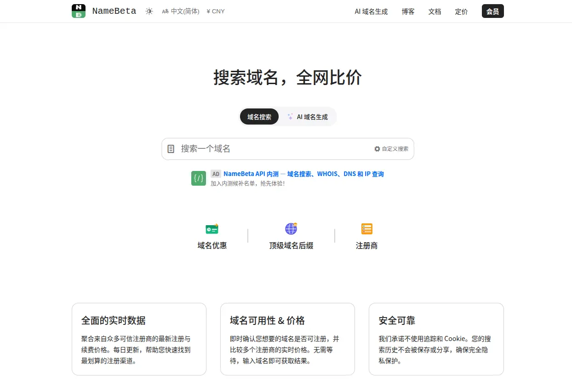Open the 顶级域名后缀 link
Screen dimensions: 572x392
(291, 245)
